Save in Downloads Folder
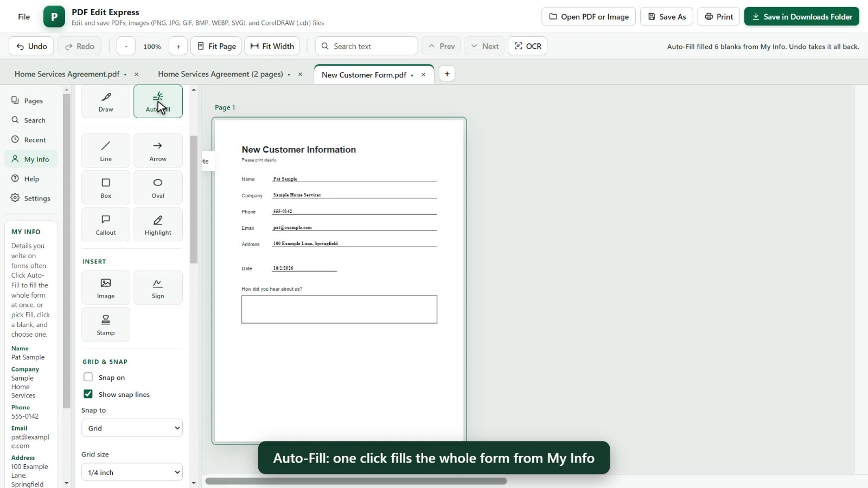The height and width of the screenshot is (488, 868). pos(802,16)
